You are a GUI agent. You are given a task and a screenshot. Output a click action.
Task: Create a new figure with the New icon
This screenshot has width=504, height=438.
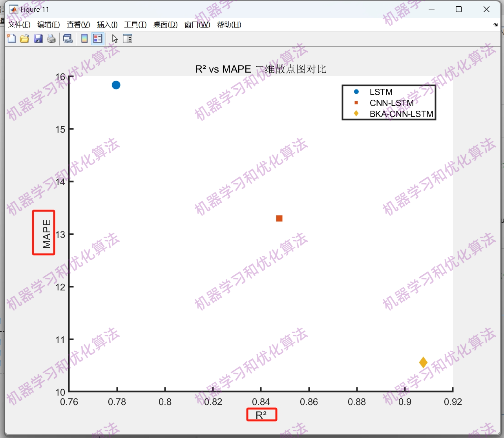point(11,38)
